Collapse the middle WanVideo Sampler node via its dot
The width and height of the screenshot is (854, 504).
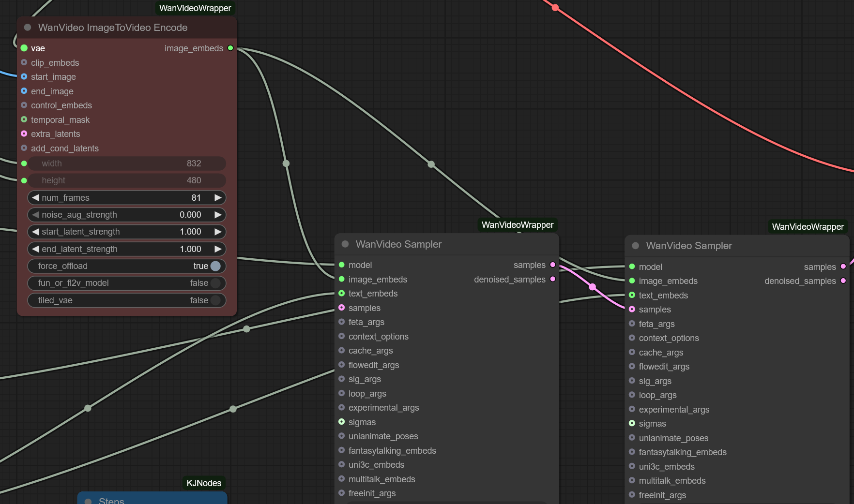[345, 244]
